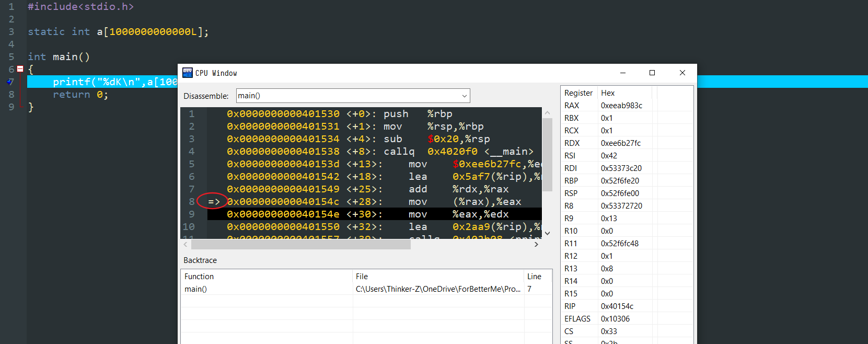Maximize the CPU Window
This screenshot has height=344, width=868.
tap(652, 73)
